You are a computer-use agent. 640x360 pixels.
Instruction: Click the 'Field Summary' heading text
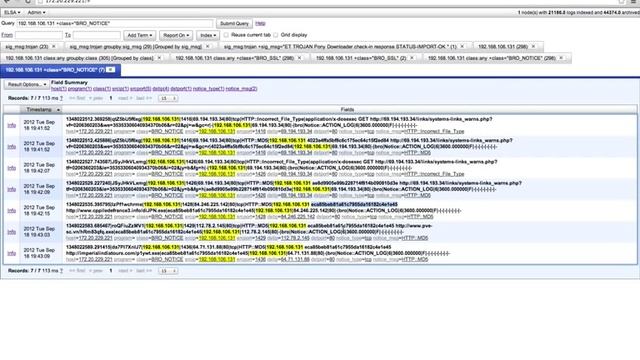[69, 82]
